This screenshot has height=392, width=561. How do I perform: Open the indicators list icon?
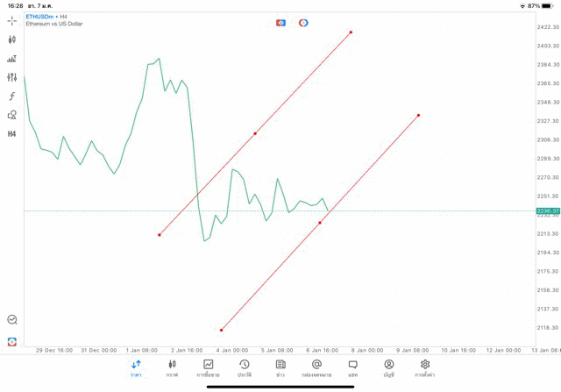pyautogui.click(x=12, y=59)
